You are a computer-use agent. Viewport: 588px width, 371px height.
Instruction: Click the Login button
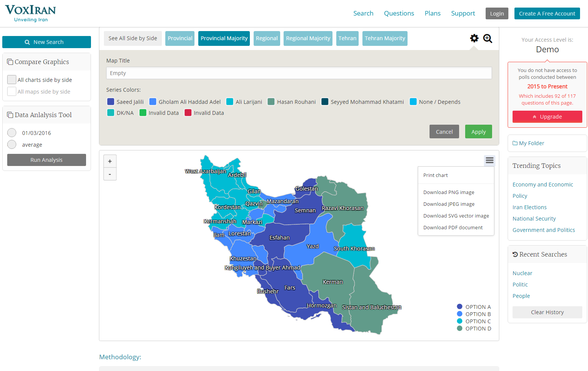click(497, 14)
